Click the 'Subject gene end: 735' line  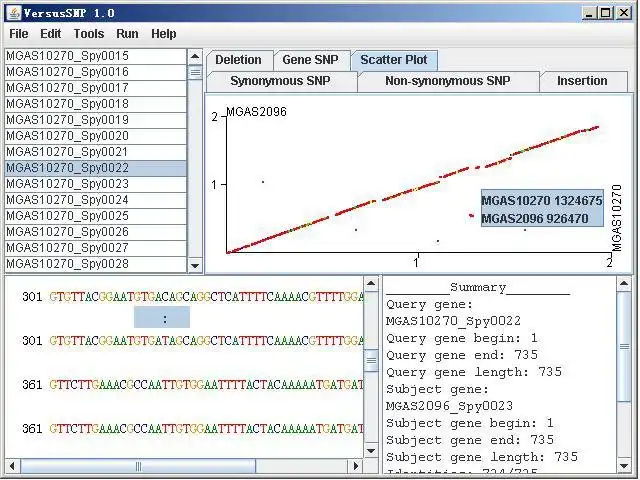pos(470,440)
